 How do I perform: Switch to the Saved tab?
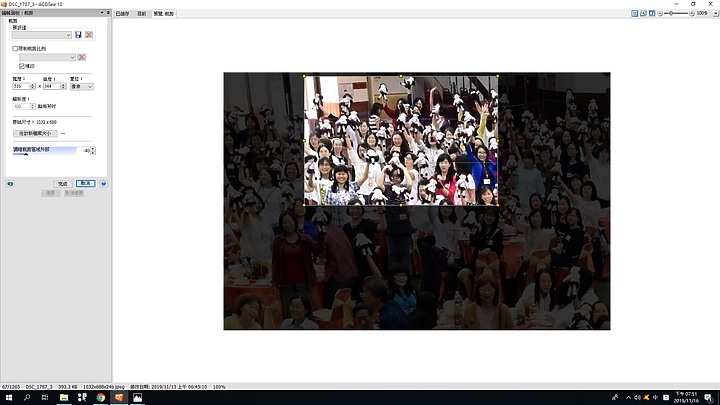point(122,14)
